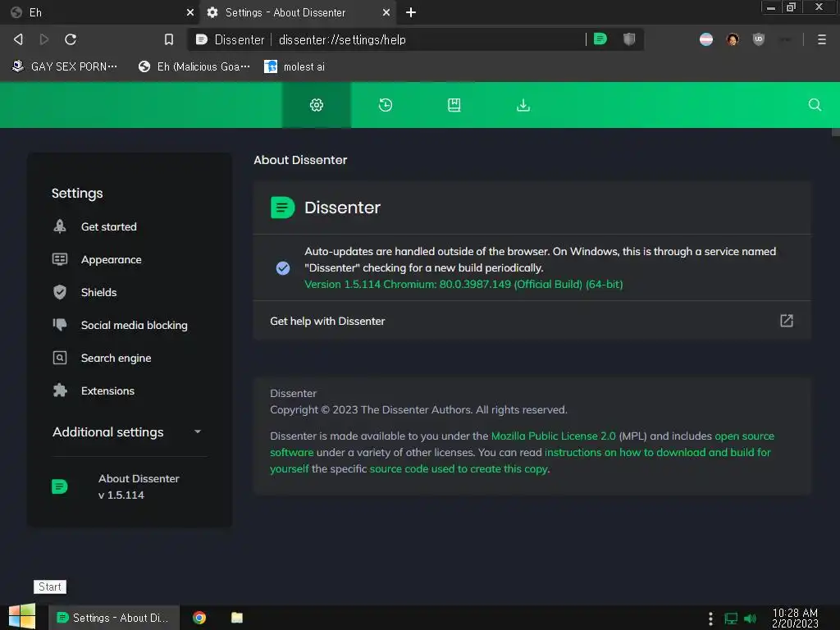The image size is (840, 630).
Task: Click the Get help with Dissenter row
Action: click(532, 321)
